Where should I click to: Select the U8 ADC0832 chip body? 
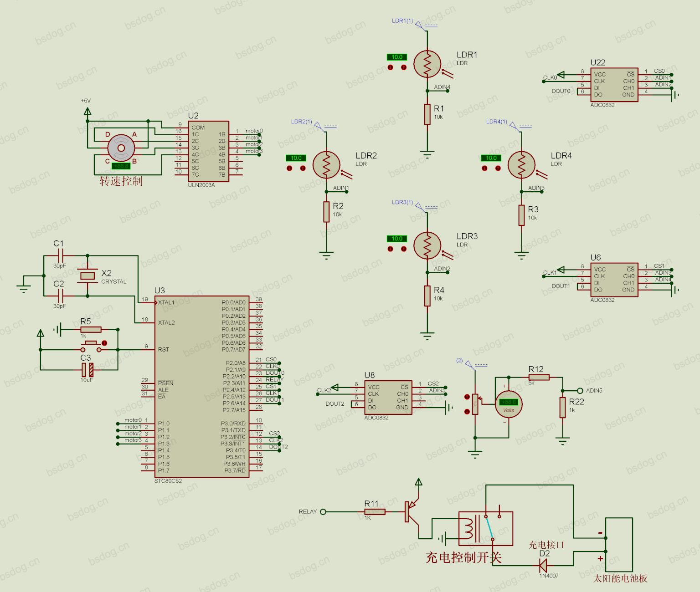coord(388,398)
